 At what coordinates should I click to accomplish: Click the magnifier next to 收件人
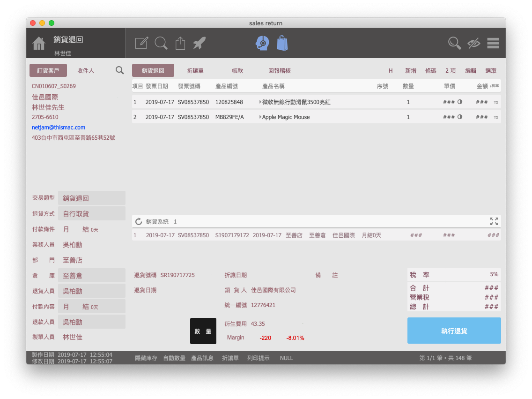(x=120, y=70)
